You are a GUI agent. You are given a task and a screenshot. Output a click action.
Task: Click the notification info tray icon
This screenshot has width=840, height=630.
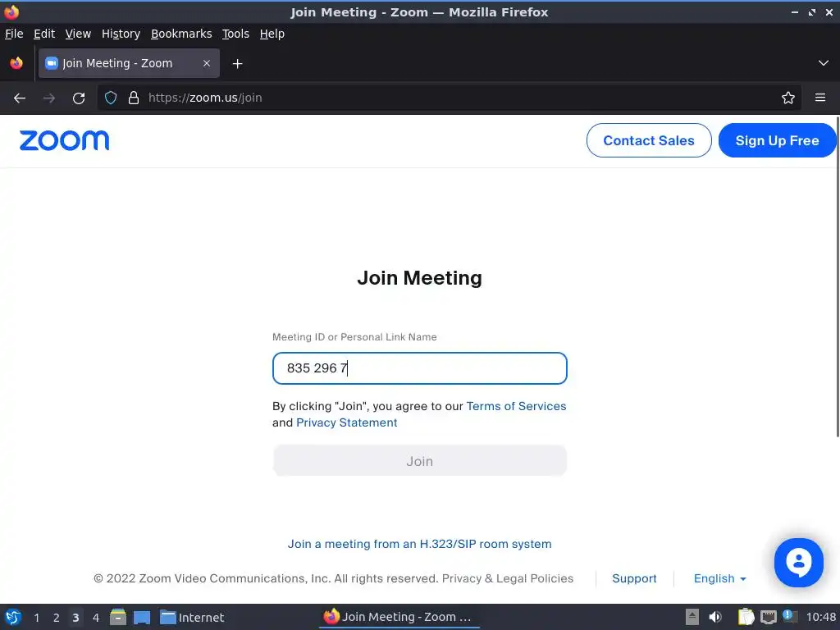pyautogui.click(x=789, y=616)
